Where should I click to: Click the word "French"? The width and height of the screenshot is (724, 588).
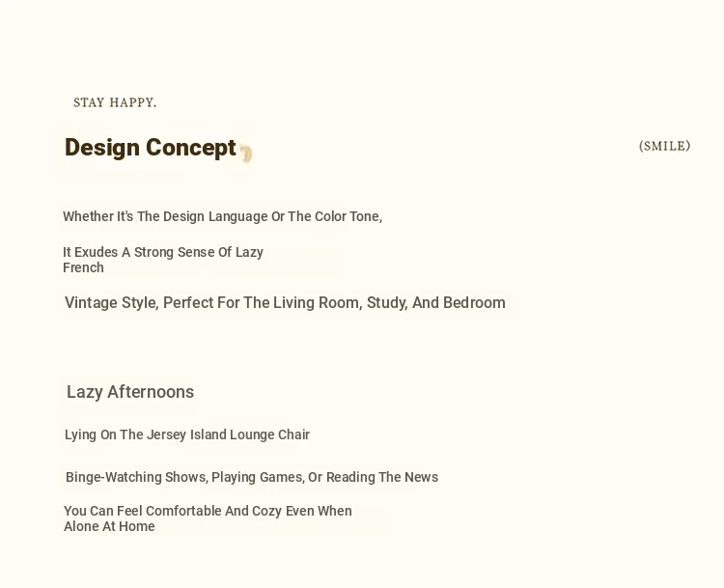click(x=83, y=267)
